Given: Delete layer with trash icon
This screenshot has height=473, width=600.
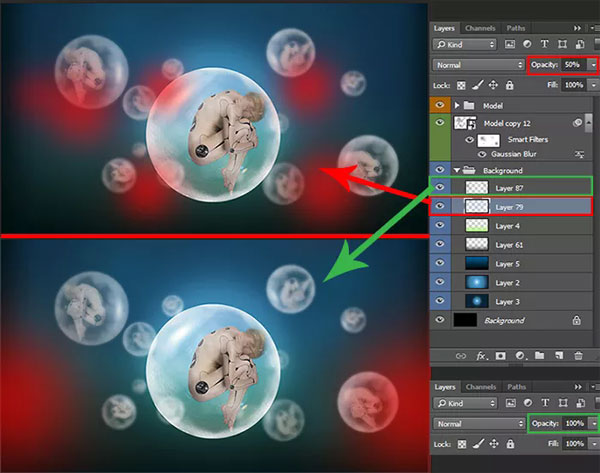Looking at the screenshot, I should tap(578, 356).
